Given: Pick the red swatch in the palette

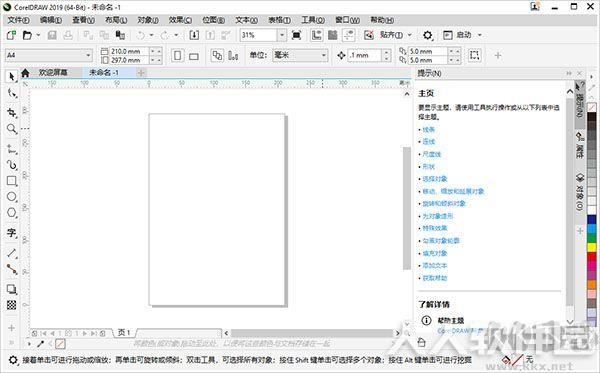Looking at the screenshot, I should coord(592,257).
